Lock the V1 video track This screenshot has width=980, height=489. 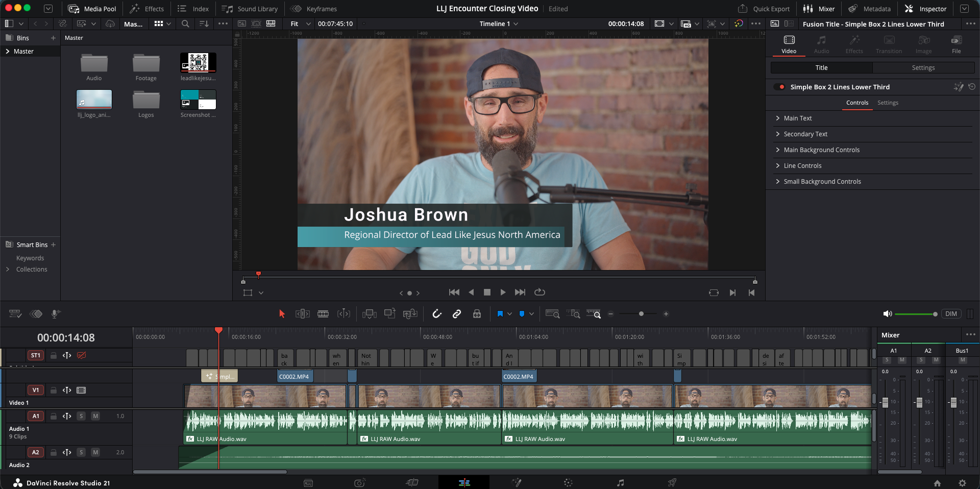53,390
